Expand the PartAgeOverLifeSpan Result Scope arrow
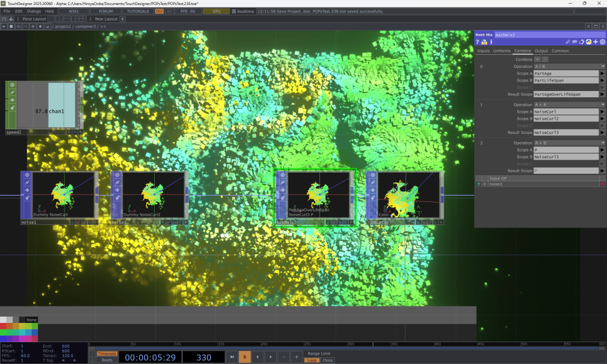 [601, 94]
